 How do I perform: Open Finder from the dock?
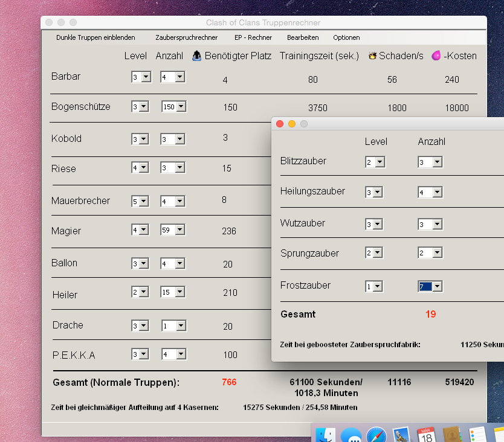coord(326,434)
